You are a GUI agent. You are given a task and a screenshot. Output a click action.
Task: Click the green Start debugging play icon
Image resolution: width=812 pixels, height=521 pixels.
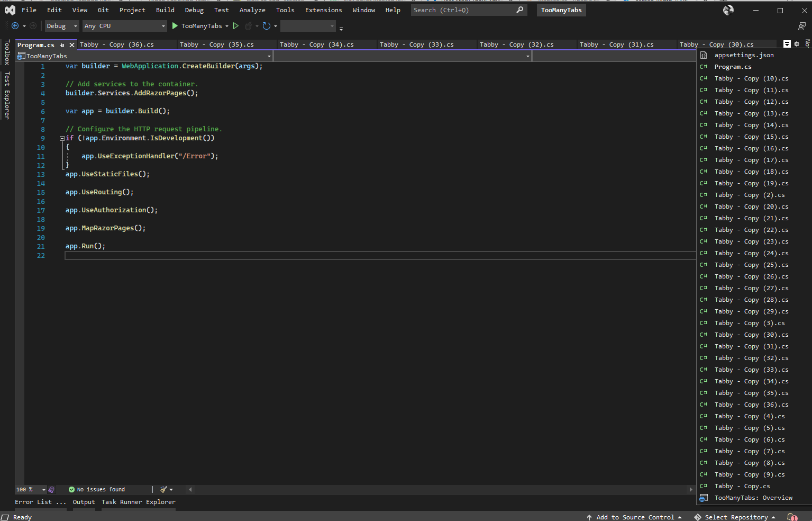click(175, 26)
